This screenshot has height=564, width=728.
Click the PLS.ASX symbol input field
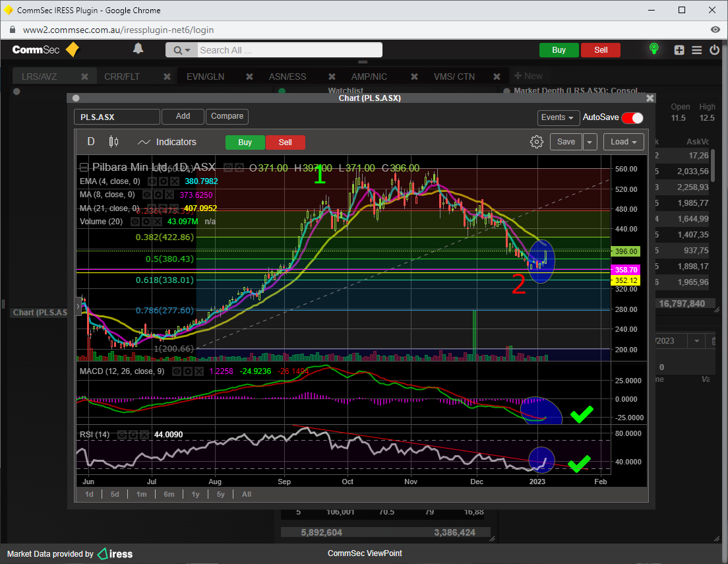(x=117, y=117)
